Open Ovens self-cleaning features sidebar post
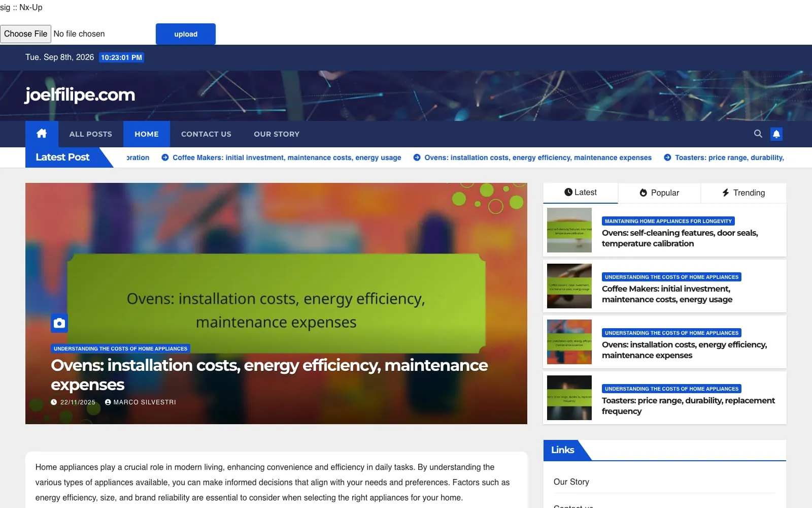812x508 pixels. click(680, 238)
